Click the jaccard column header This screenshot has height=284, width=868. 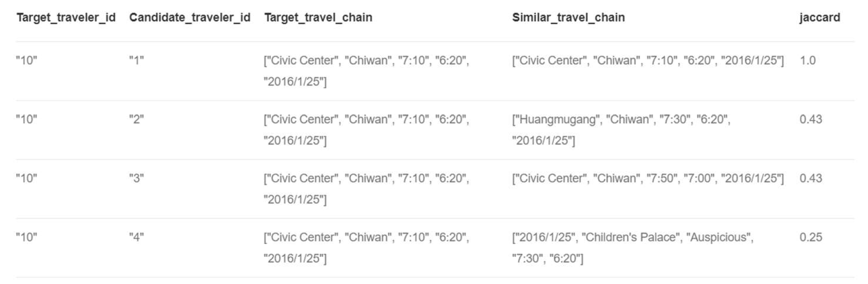pos(819,17)
